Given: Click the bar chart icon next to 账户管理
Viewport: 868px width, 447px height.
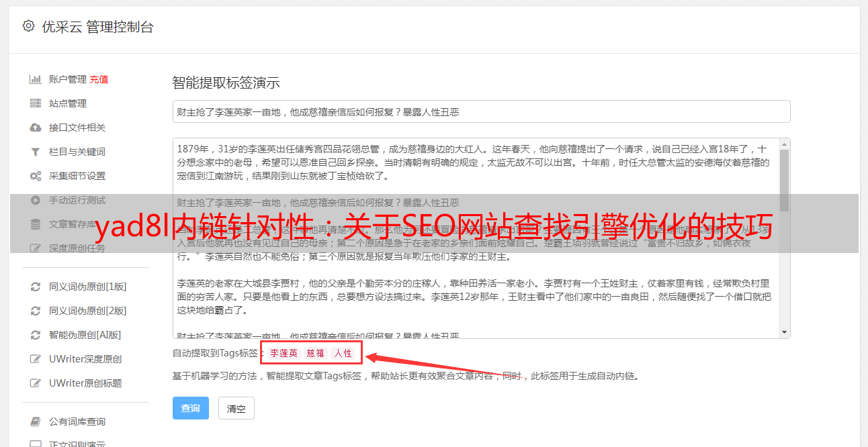Looking at the screenshot, I should [36, 79].
